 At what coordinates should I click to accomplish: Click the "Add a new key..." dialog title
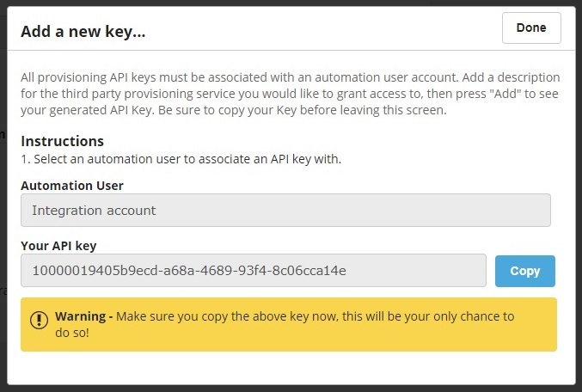[x=83, y=31]
